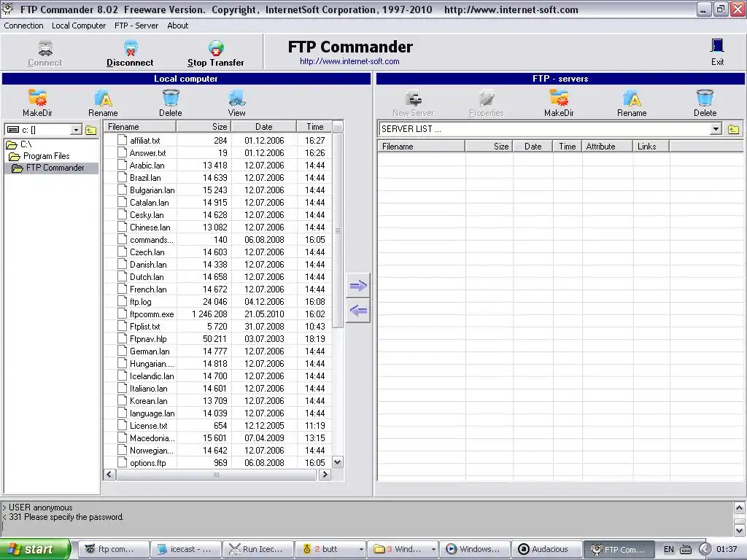Download with left-pointing arrow button
The image size is (747, 560).
pyautogui.click(x=357, y=311)
